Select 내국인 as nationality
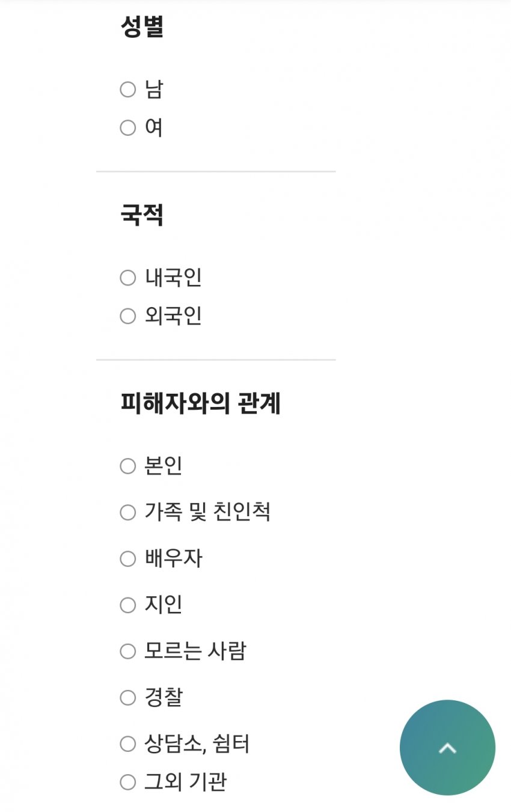Viewport: 511px width, 812px height. [128, 278]
